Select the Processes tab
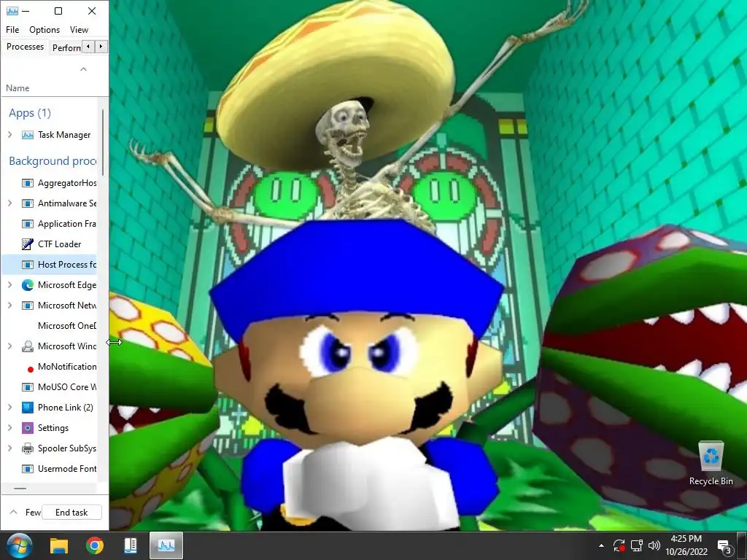 25,47
